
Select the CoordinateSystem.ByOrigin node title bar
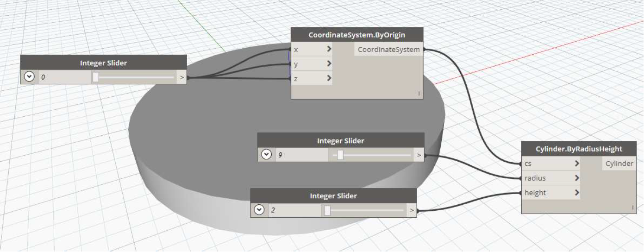point(356,35)
